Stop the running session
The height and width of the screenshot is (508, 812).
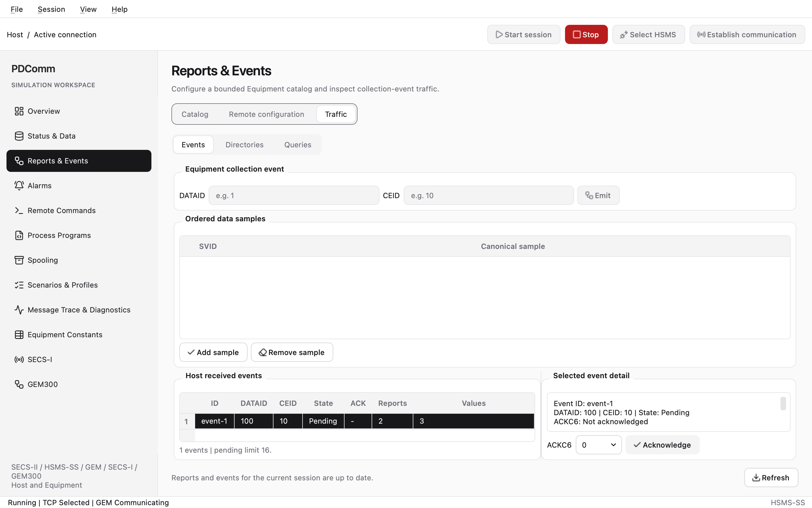click(586, 35)
